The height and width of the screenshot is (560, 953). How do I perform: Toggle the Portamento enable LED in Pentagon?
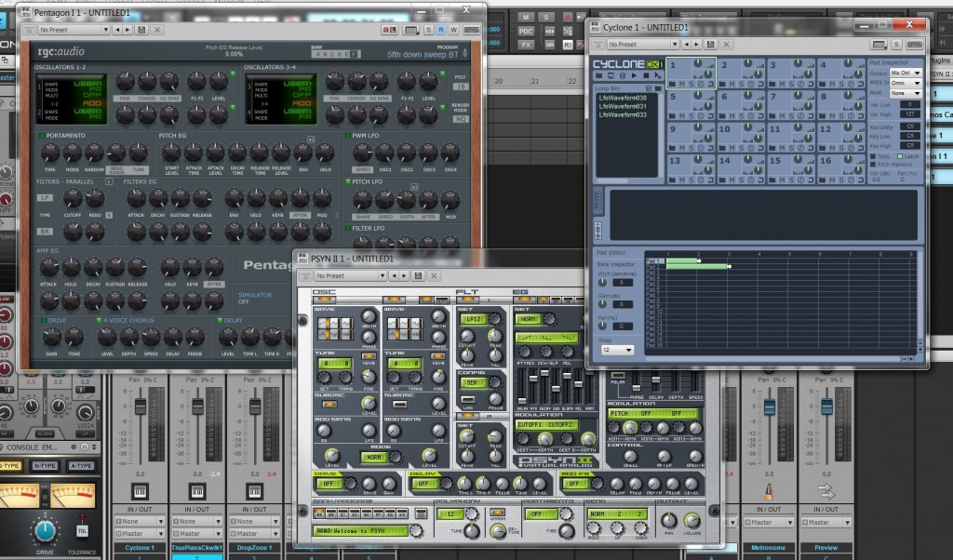pyautogui.click(x=42, y=136)
